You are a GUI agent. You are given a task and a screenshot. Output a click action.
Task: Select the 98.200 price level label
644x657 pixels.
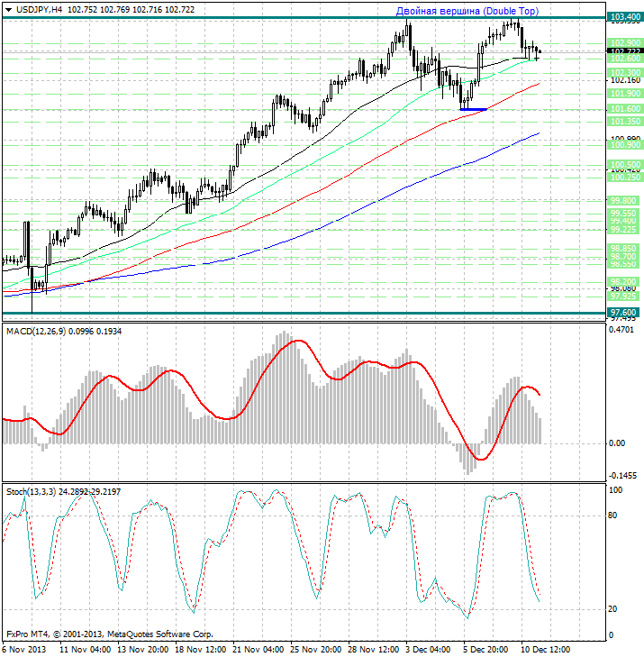tap(622, 281)
